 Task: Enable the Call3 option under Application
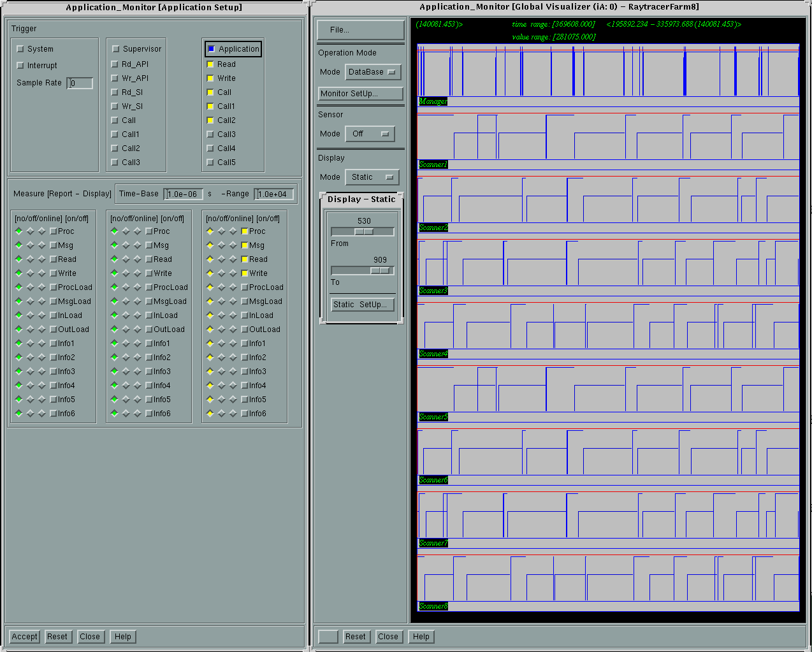(x=210, y=134)
